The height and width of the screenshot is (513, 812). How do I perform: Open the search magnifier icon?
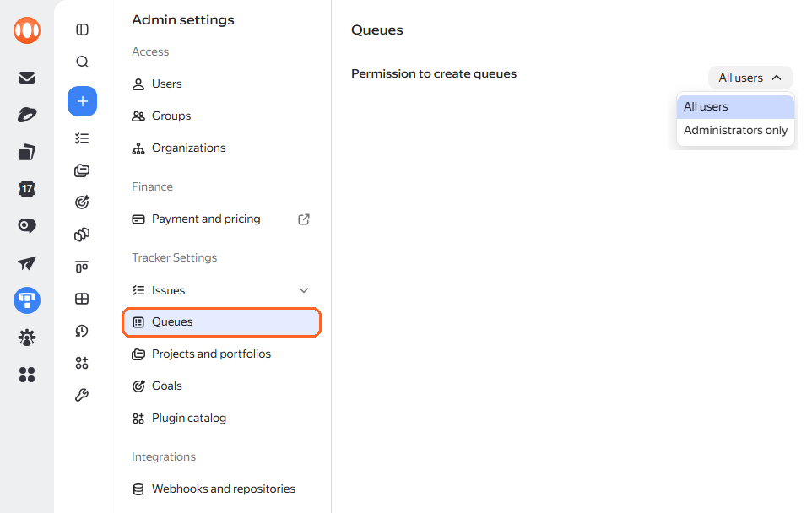click(83, 62)
